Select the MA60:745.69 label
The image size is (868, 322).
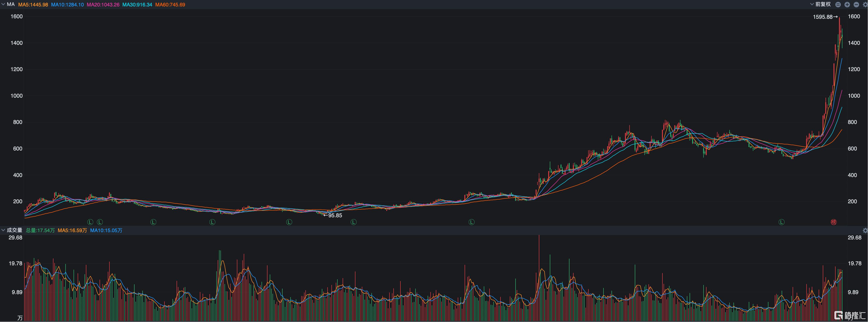(x=170, y=5)
